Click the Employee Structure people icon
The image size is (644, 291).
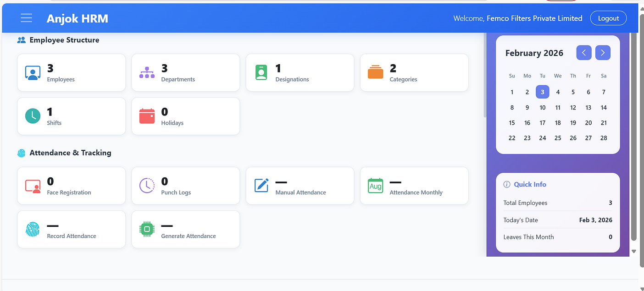pyautogui.click(x=22, y=40)
